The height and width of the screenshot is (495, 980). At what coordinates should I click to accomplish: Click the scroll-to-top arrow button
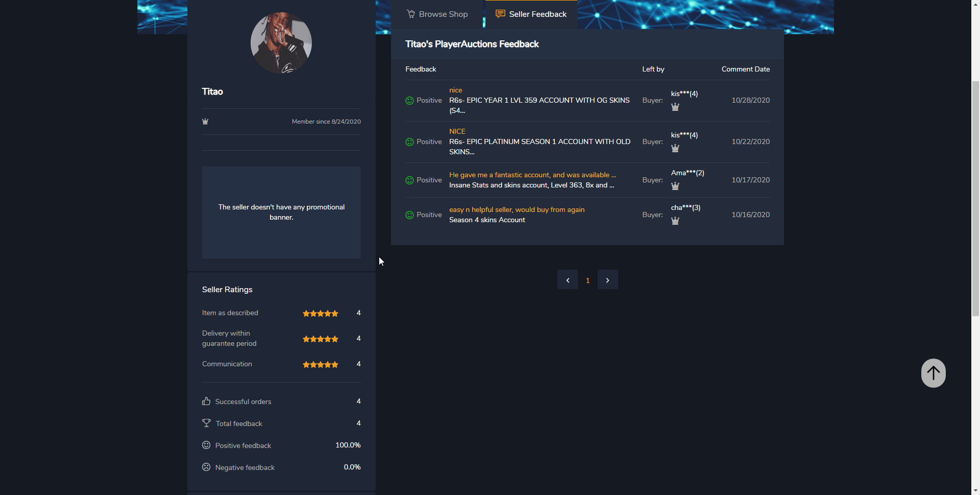(933, 373)
